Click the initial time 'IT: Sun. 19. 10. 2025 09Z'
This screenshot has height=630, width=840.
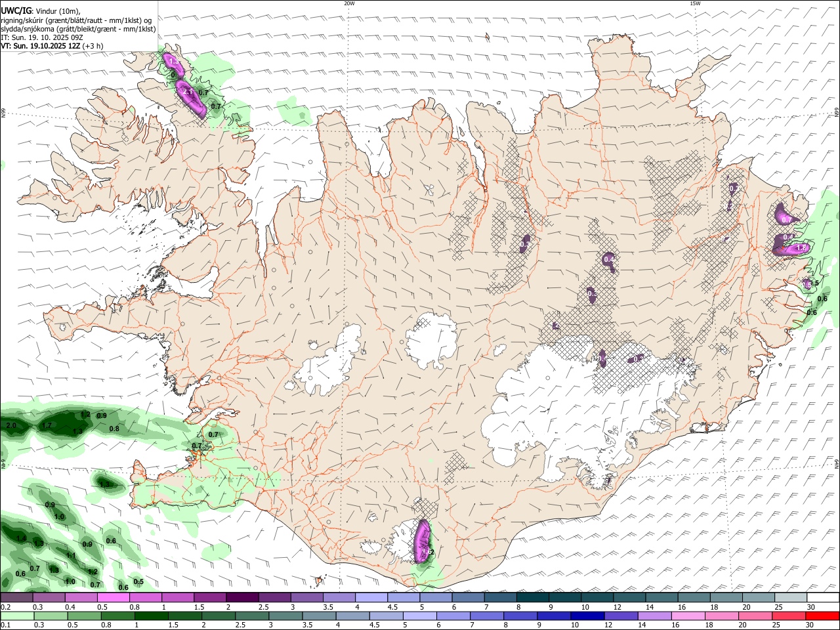(42, 37)
